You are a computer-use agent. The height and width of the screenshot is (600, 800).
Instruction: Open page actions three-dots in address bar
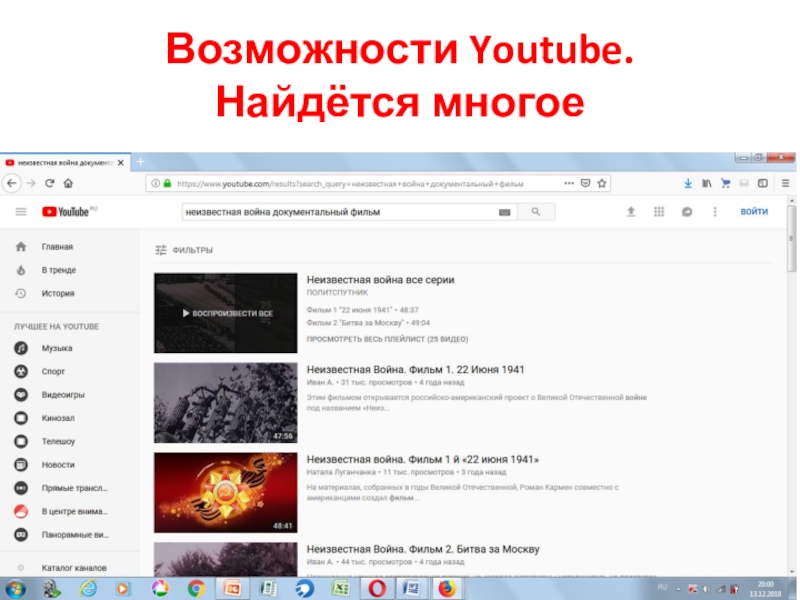569,183
